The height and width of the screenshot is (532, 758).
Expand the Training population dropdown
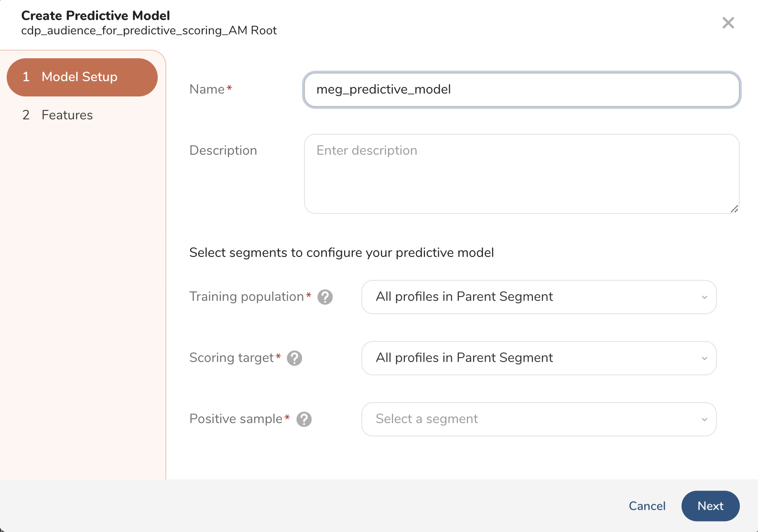pos(539,297)
